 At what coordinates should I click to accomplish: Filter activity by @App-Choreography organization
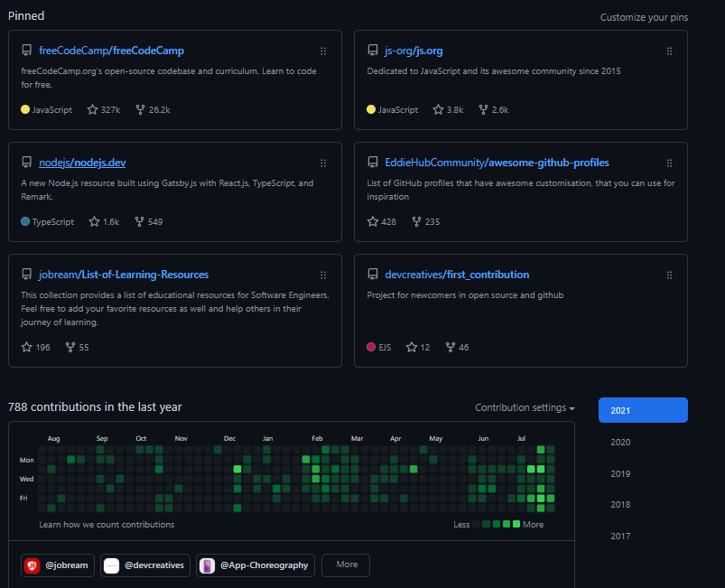[256, 565]
